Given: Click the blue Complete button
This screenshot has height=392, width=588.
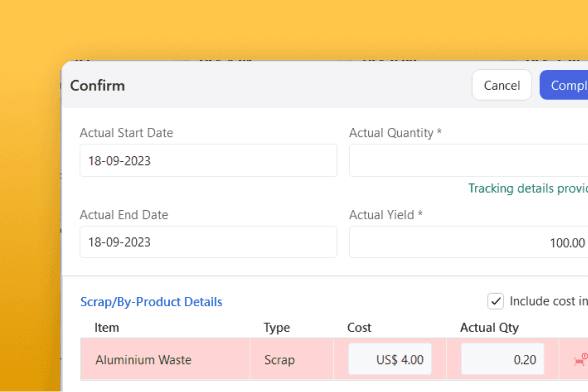Looking at the screenshot, I should (x=564, y=85).
